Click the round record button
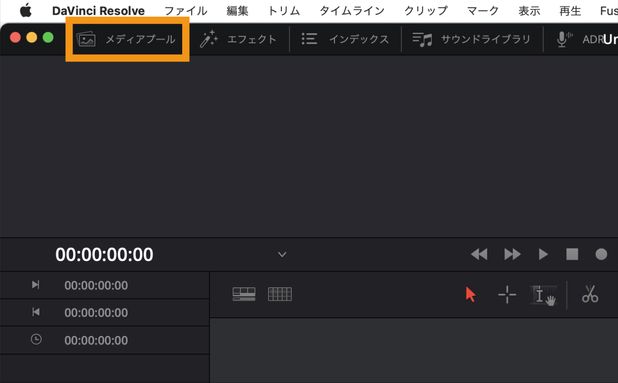Screen dimensions: 618x383 (x=601, y=254)
